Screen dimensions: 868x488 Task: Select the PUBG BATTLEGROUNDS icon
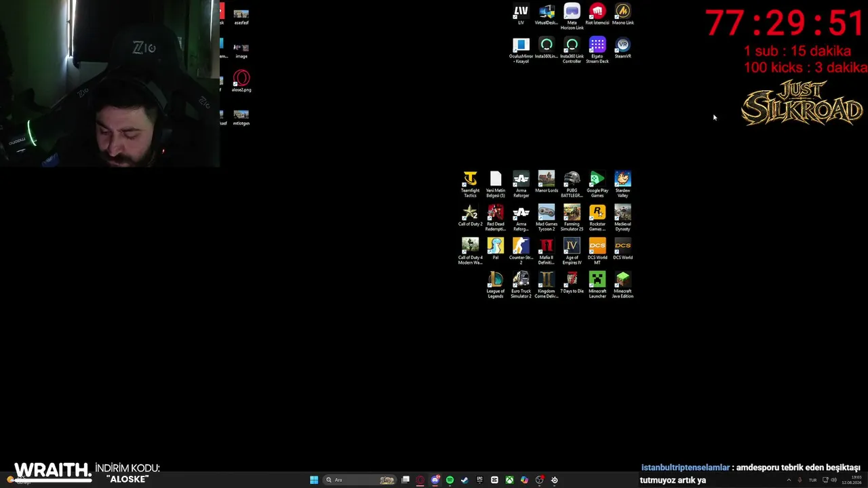click(572, 184)
